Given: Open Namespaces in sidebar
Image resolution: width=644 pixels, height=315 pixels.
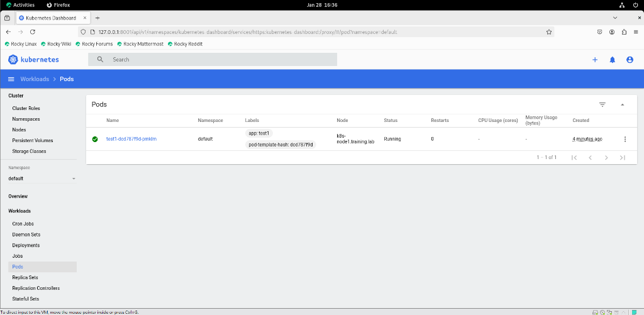Looking at the screenshot, I should pyautogui.click(x=26, y=119).
